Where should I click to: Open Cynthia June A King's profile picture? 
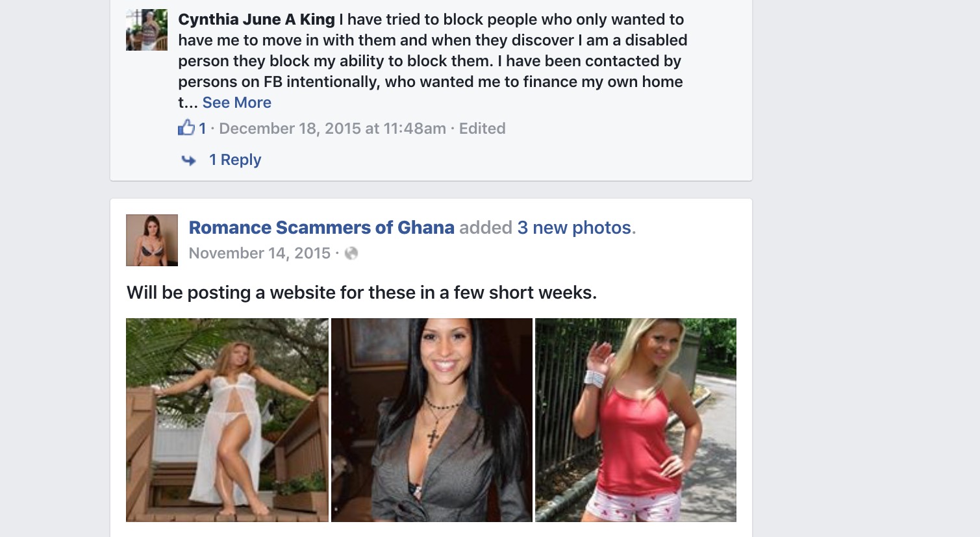(x=147, y=30)
